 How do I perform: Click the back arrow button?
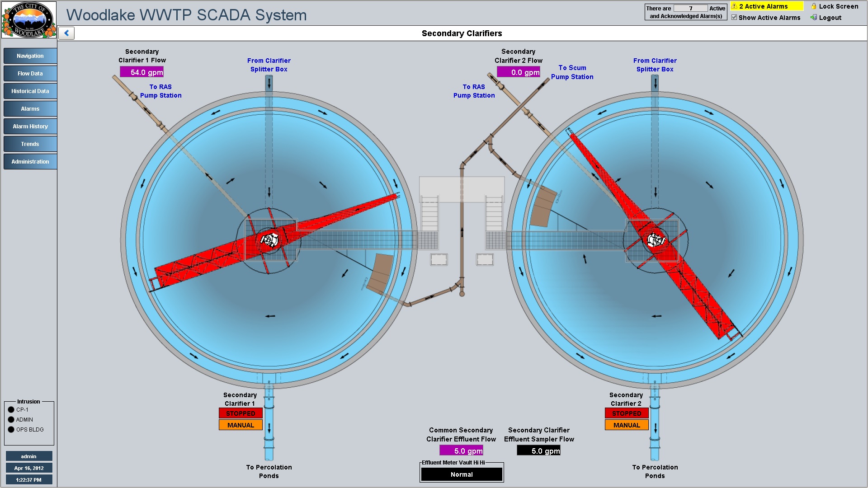66,33
